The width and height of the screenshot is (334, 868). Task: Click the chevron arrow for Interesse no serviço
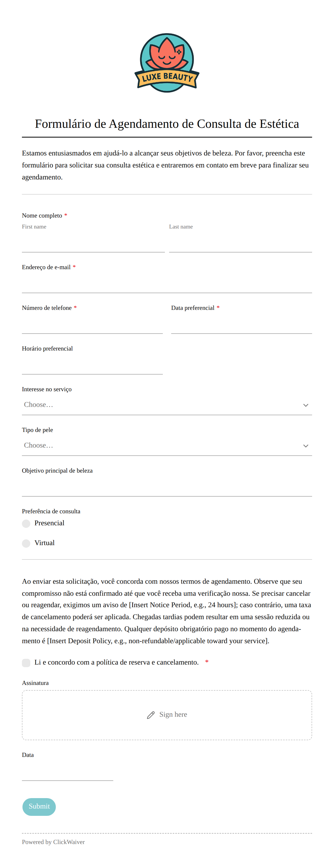coord(306,405)
